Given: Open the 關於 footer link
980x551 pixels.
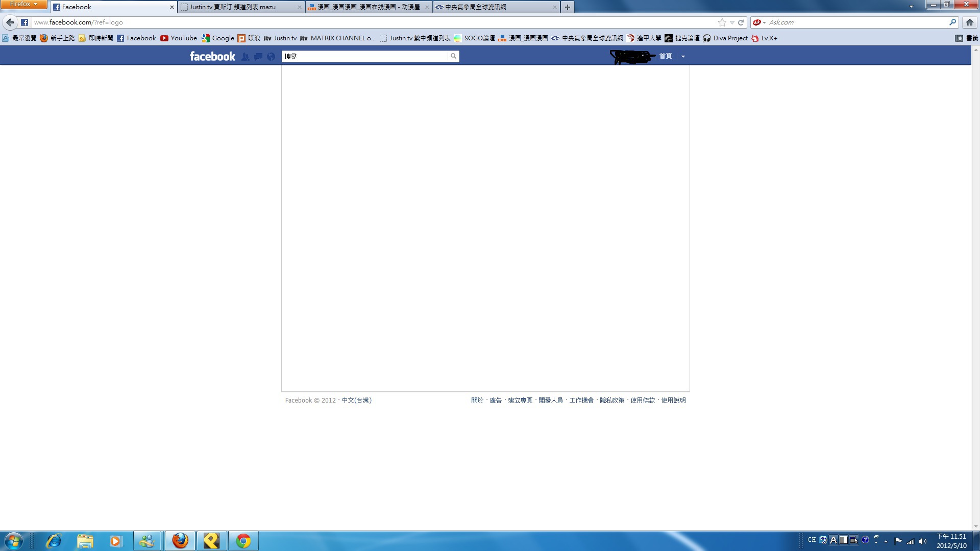Looking at the screenshot, I should tap(477, 400).
